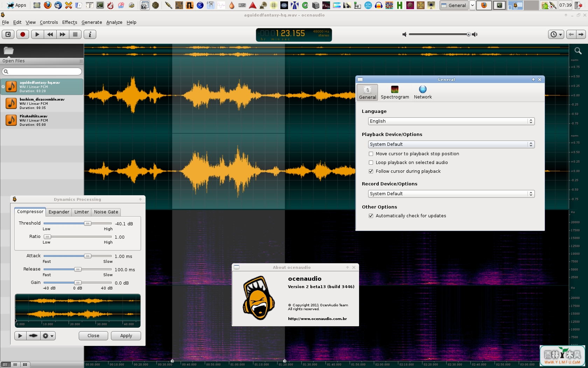Open the Generate menu
The width and height of the screenshot is (588, 368).
click(x=92, y=22)
